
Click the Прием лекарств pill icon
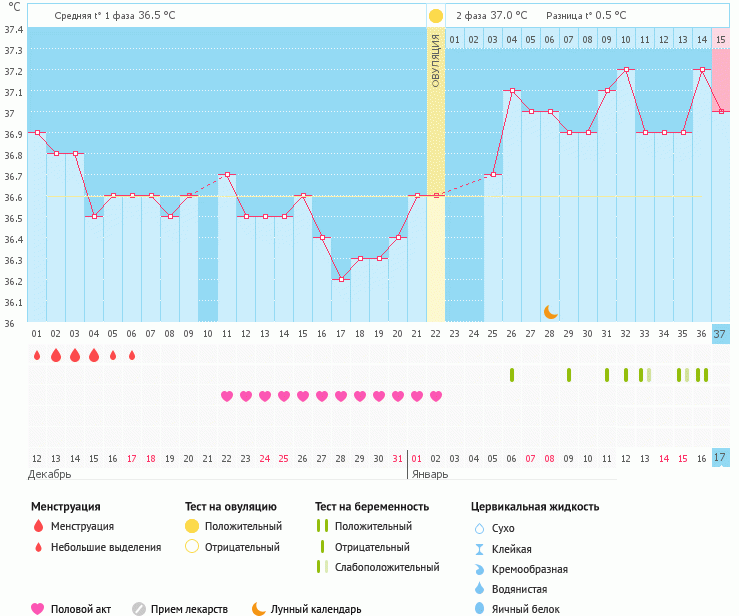(139, 608)
